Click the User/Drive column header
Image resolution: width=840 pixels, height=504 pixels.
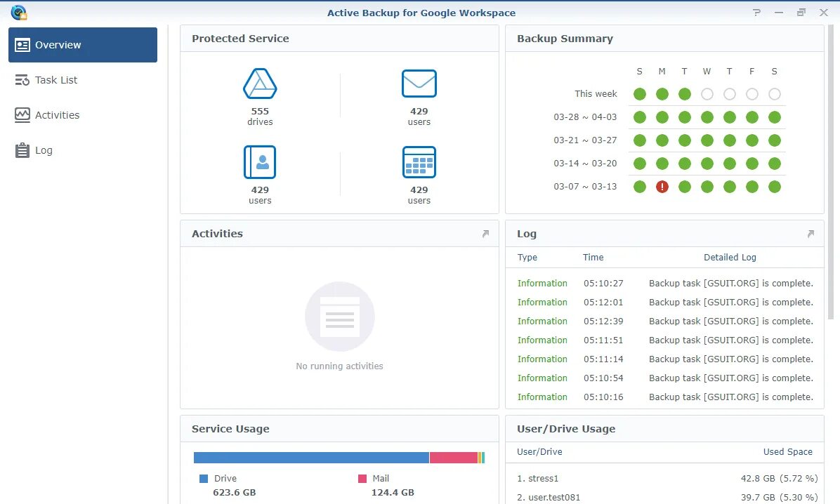pyautogui.click(x=539, y=452)
